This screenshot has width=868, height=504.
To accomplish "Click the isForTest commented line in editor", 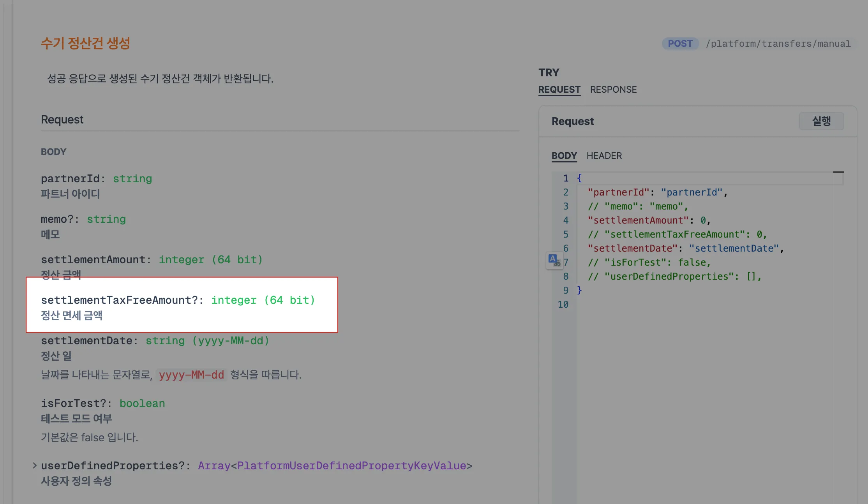I will (649, 263).
